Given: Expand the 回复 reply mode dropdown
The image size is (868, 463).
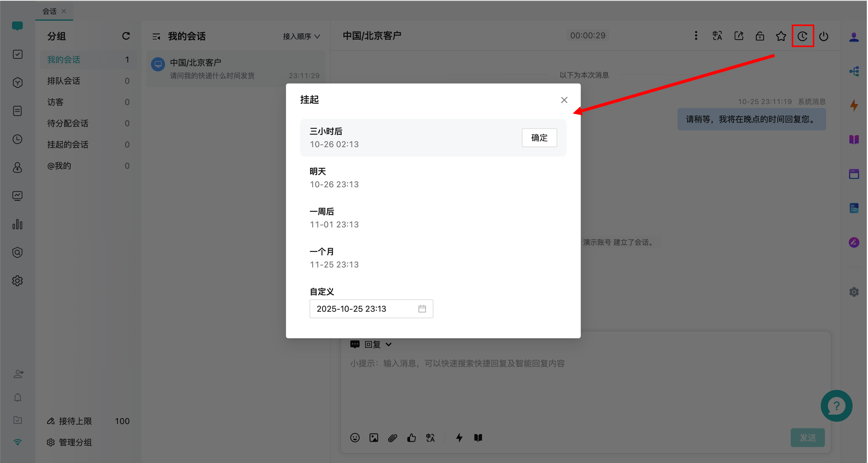Looking at the screenshot, I should click(x=377, y=344).
